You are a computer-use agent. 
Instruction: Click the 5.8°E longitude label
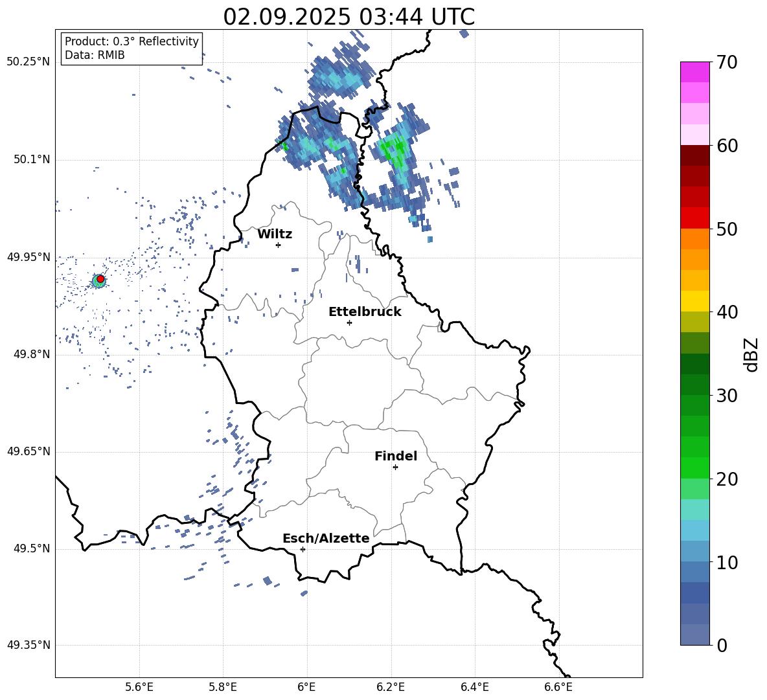tap(223, 687)
